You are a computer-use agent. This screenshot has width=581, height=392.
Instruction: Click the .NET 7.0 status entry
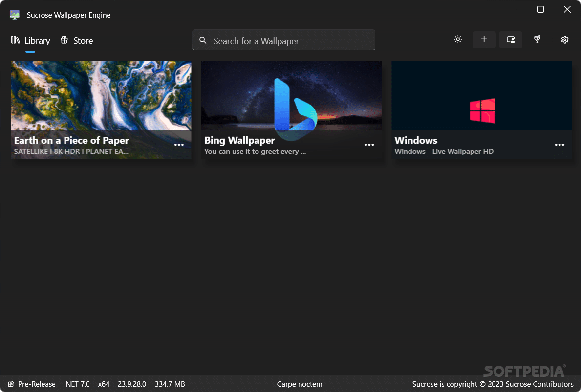77,384
